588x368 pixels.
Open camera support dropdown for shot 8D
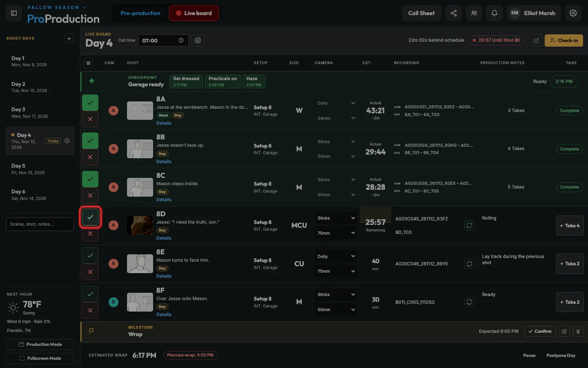click(x=336, y=218)
